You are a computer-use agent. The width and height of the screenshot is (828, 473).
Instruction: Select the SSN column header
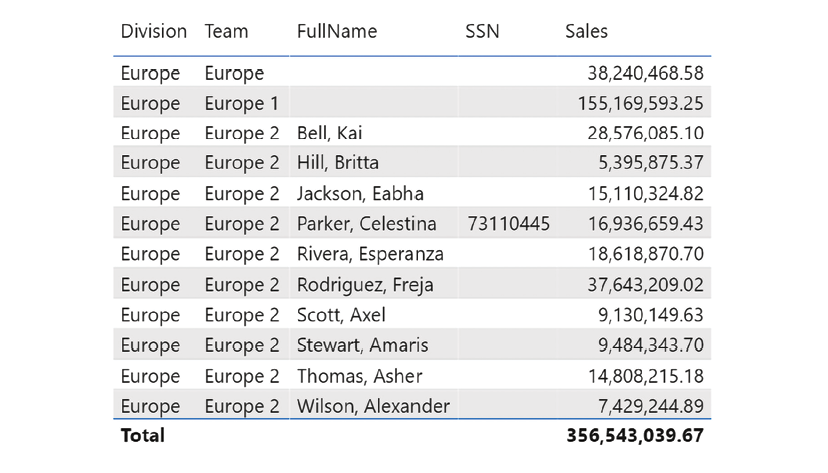tap(482, 32)
